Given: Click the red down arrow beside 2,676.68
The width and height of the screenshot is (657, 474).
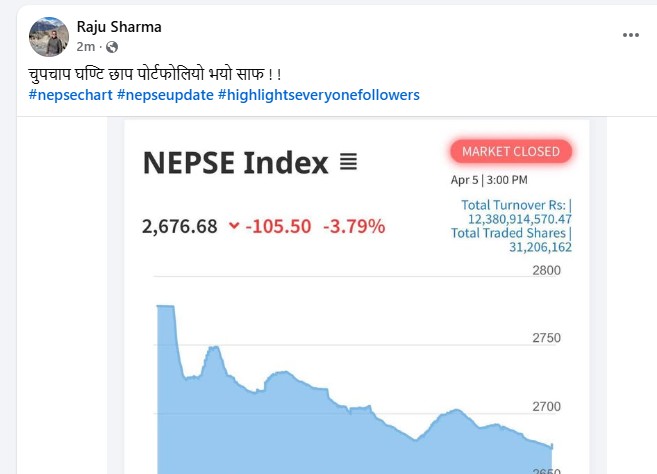Looking at the screenshot, I should tap(234, 226).
